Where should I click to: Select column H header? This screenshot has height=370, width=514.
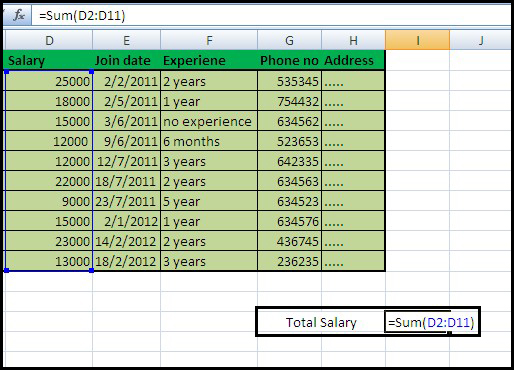click(353, 41)
